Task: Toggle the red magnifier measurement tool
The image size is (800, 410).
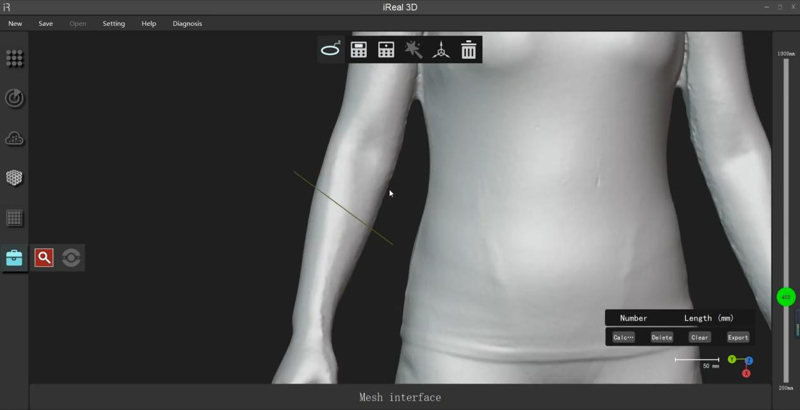Action: coord(44,258)
